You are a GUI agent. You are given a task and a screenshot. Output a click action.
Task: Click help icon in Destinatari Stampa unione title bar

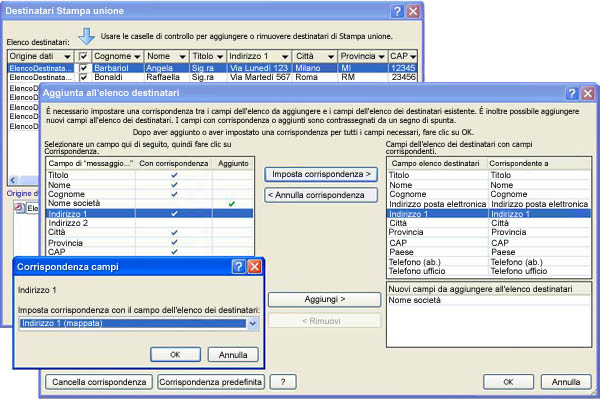397,11
